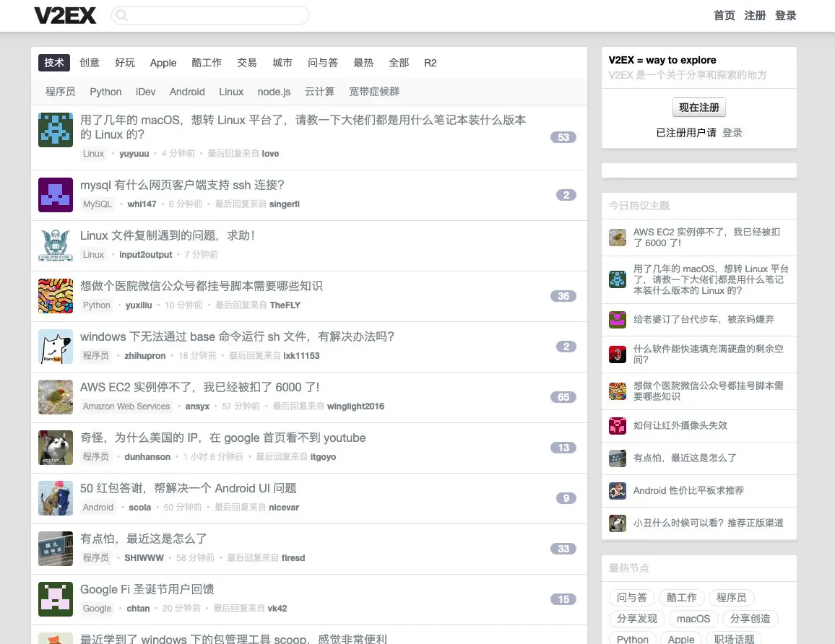Click the search magnifier icon

tap(121, 15)
